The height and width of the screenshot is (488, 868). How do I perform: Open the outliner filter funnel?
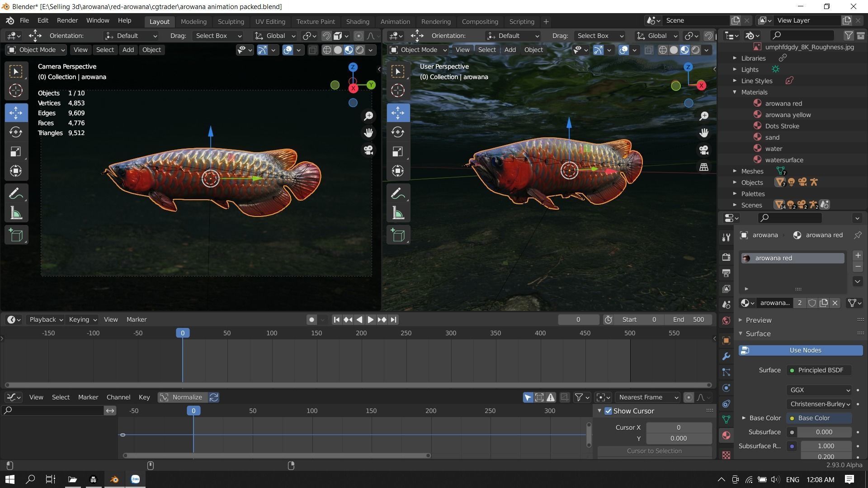pos(849,35)
